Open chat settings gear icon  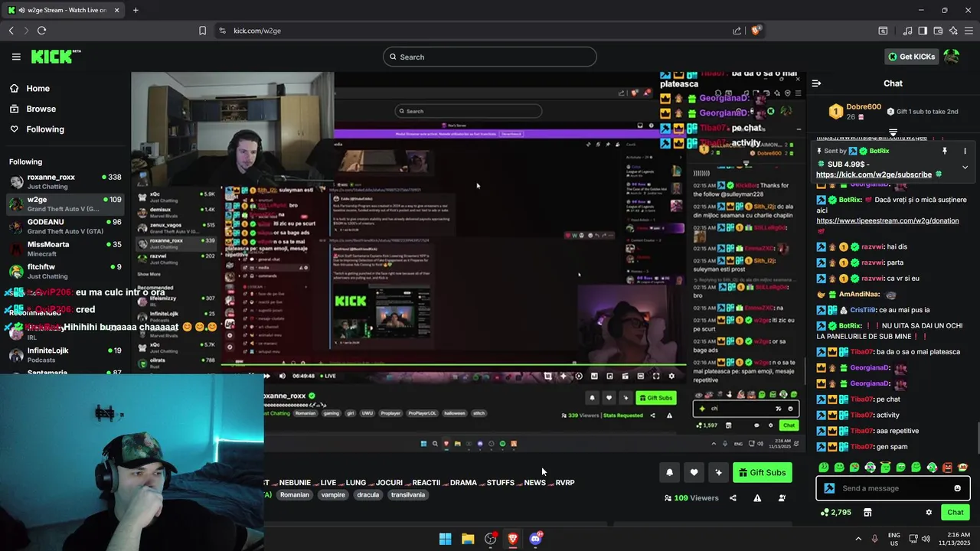coord(929,512)
